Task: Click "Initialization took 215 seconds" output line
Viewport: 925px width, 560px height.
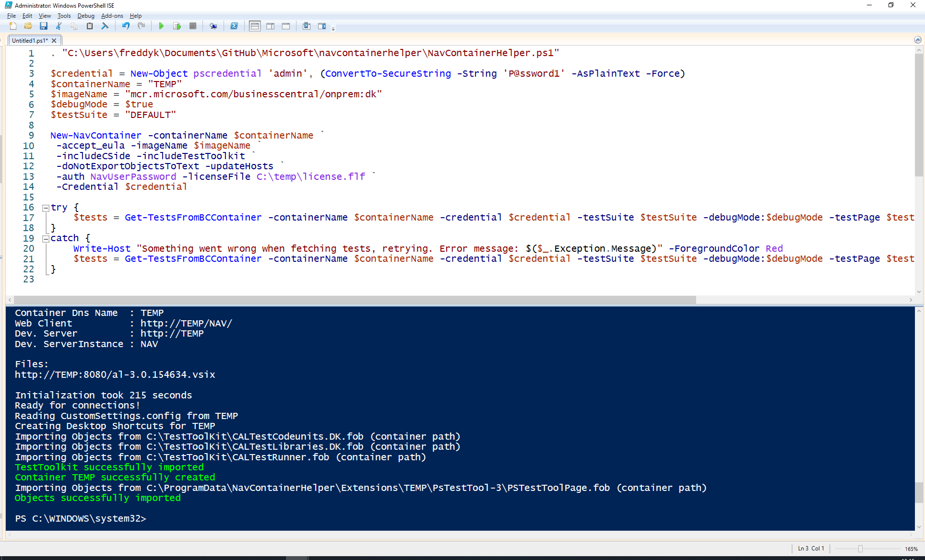Action: click(103, 396)
